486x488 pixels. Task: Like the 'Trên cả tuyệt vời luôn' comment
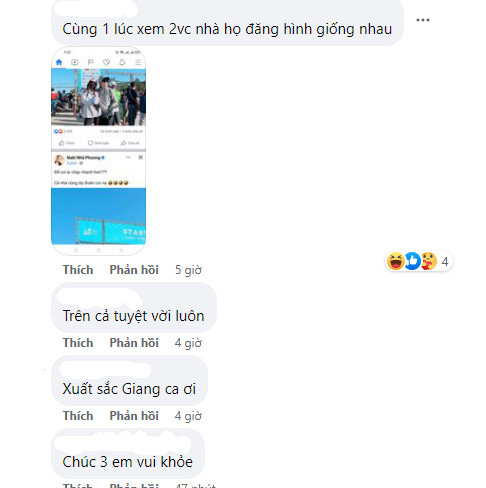(78, 343)
